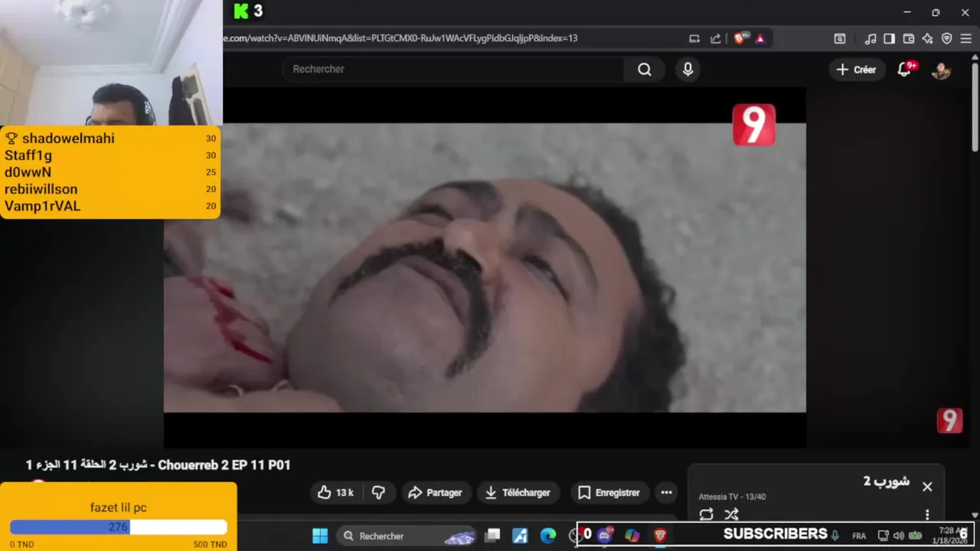Open more actions ellipsis beside Enregistrer
The width and height of the screenshot is (980, 551).
coord(666,493)
